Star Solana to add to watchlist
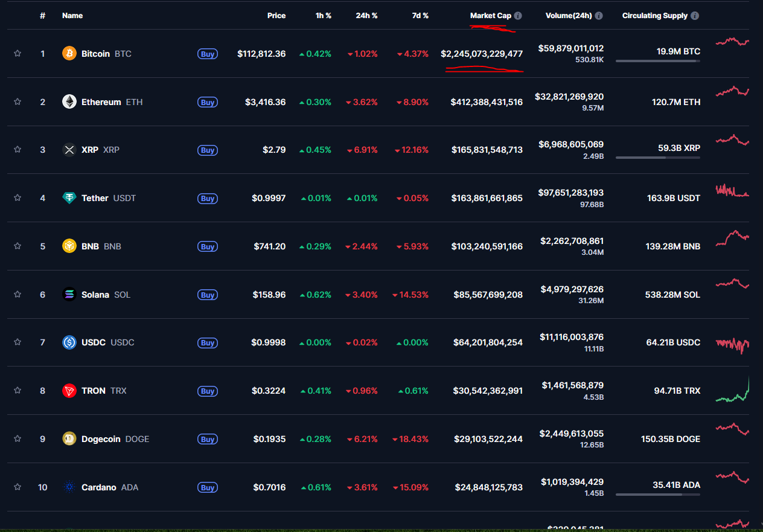763x532 pixels. pos(18,295)
